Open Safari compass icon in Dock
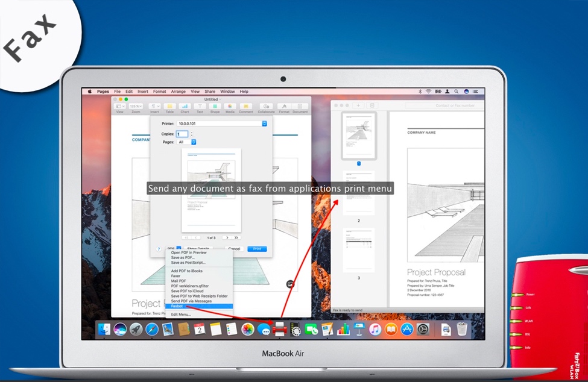This screenshot has width=588, height=382. click(152, 329)
